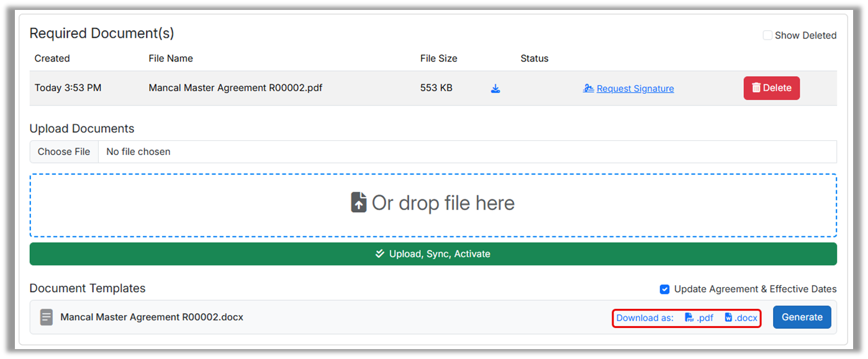Download the Mancal Master Agreement R00002.pdf file
868x359 pixels.
point(495,89)
